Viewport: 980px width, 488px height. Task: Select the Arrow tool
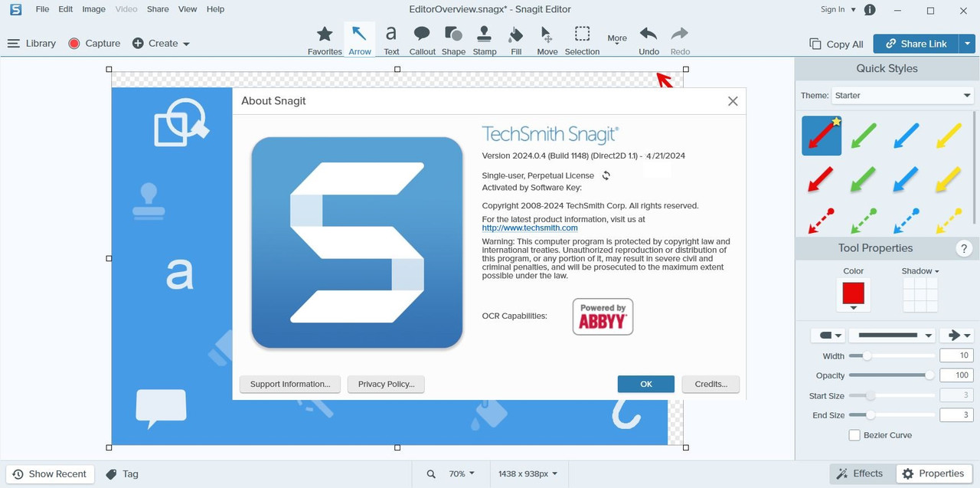click(x=359, y=41)
